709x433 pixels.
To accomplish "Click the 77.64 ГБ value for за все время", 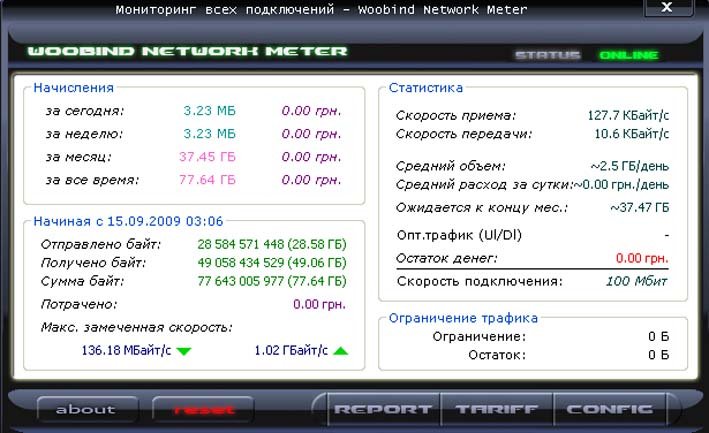I will 207,180.
